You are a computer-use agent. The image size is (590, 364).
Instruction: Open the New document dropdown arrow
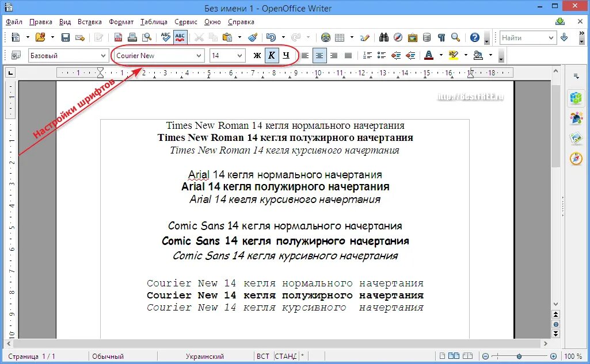28,37
